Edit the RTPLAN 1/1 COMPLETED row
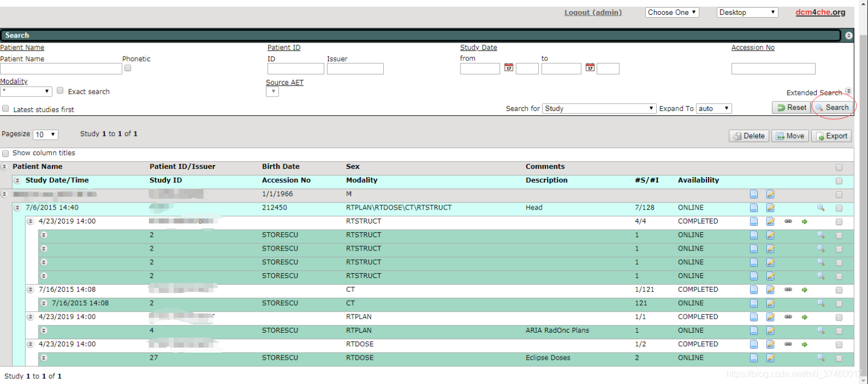868x384 pixels. click(770, 317)
